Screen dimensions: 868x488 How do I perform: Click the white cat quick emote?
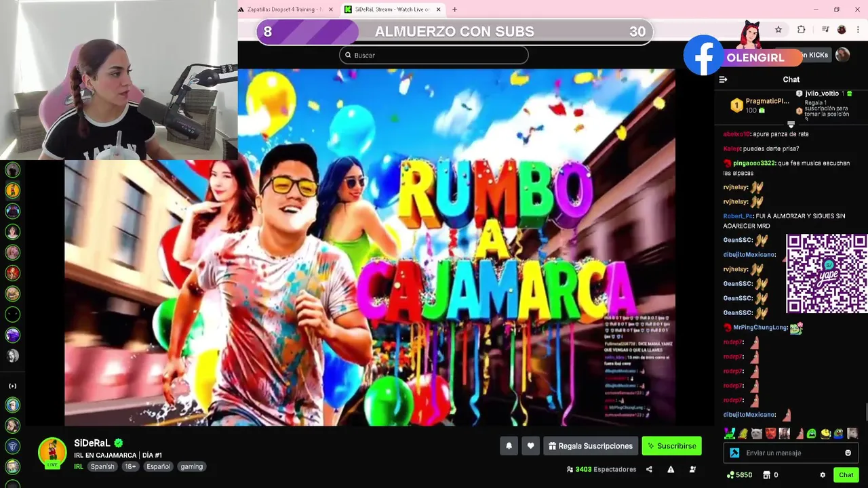[x=756, y=433]
